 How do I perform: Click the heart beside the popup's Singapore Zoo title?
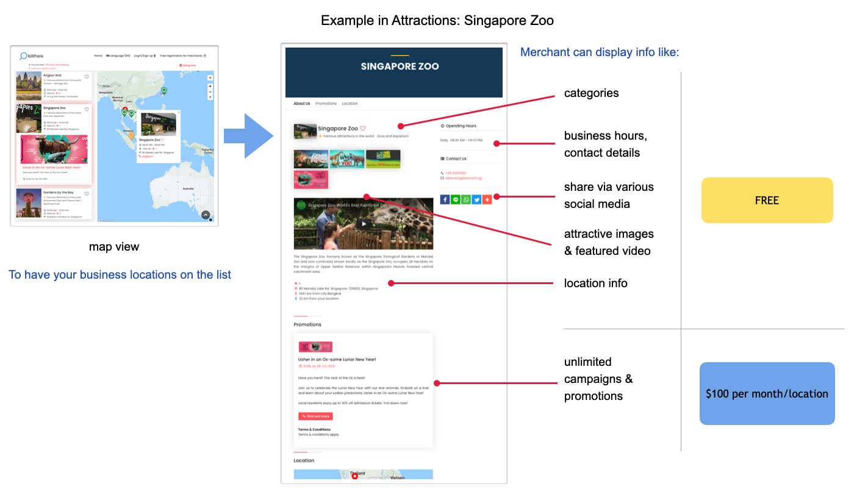tap(162, 140)
